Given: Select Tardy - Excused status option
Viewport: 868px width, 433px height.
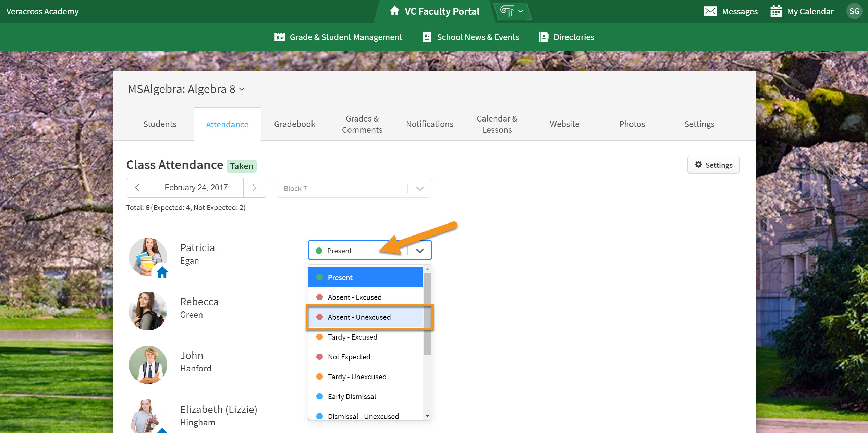Looking at the screenshot, I should click(x=352, y=337).
